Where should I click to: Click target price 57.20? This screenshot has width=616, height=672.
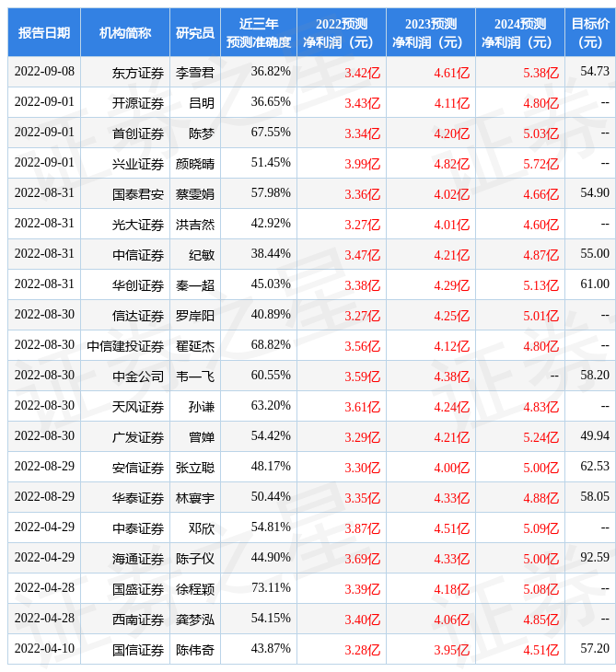[595, 649]
